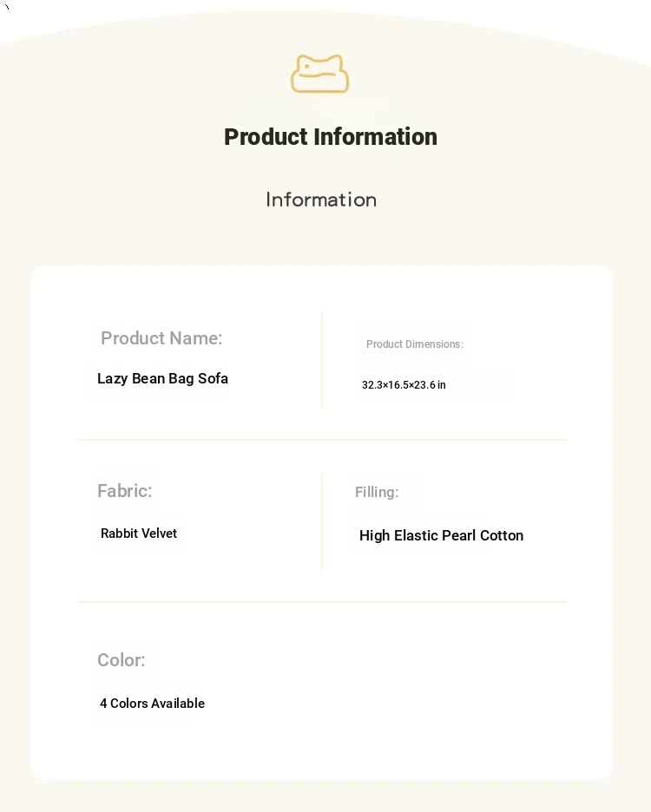Select the Product Dimensions label
Viewport: 651px width, 812px height.
[x=415, y=344]
